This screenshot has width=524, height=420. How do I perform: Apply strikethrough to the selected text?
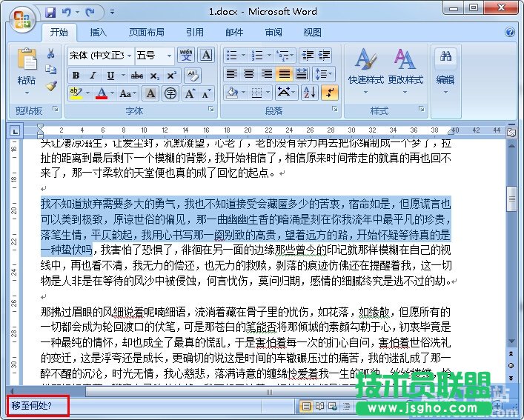[x=136, y=76]
